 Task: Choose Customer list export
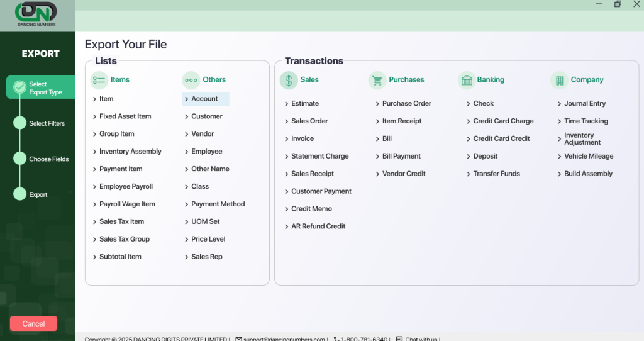(x=206, y=116)
